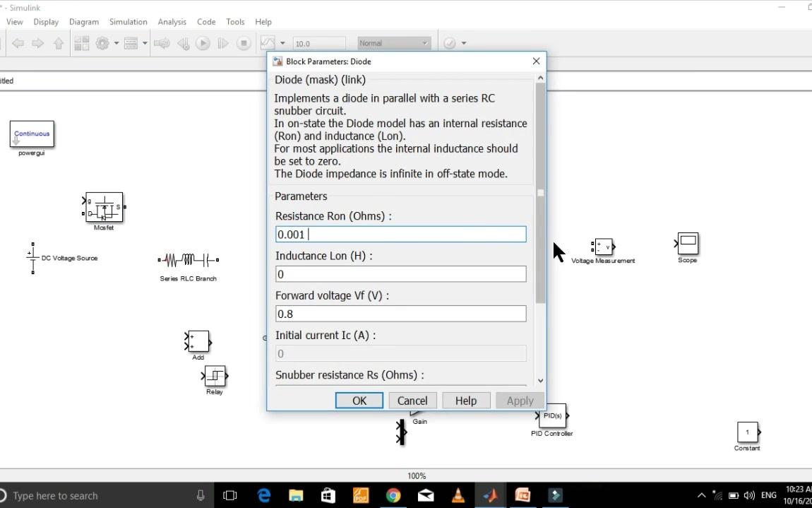Select the Constant block
The width and height of the screenshot is (812, 508).
(x=747, y=432)
